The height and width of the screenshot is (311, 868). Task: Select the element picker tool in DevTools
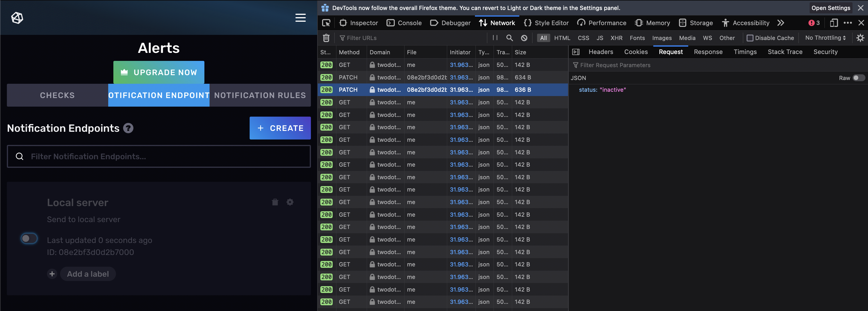[x=326, y=23]
